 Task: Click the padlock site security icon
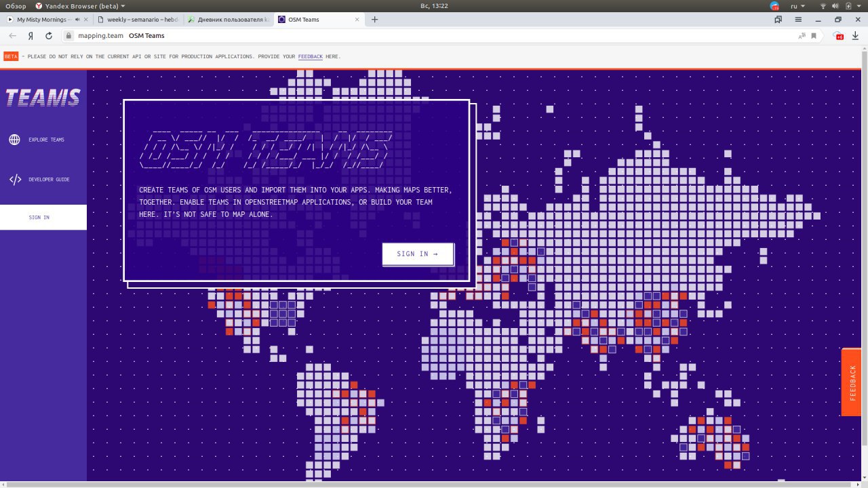click(x=68, y=36)
